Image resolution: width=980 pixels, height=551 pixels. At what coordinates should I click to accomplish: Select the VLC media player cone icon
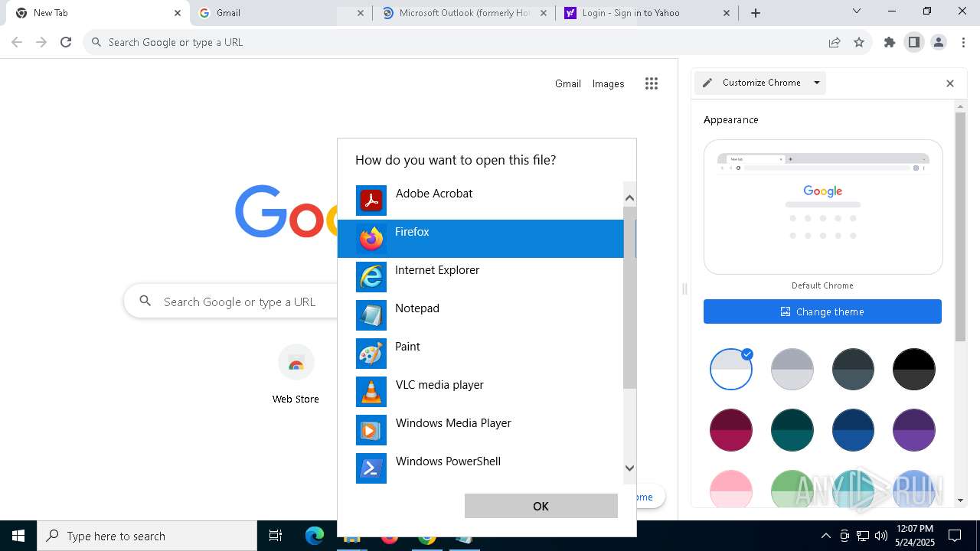coord(371,392)
